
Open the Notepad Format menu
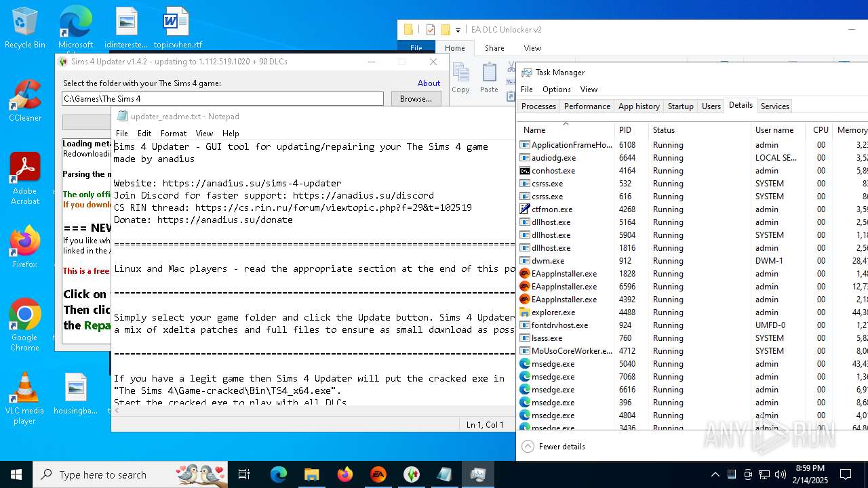click(x=174, y=134)
